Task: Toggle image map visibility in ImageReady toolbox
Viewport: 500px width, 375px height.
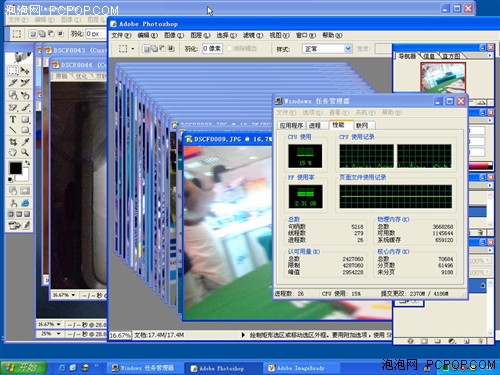Action: tap(13, 191)
